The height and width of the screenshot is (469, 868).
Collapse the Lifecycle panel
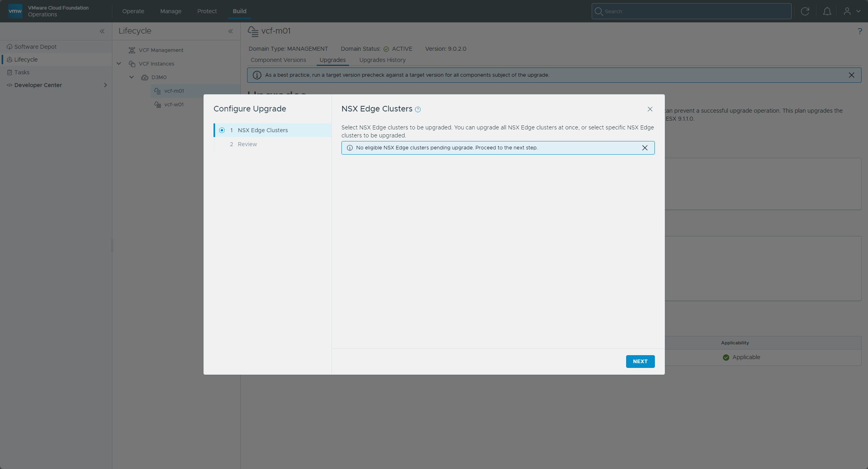coord(231,31)
